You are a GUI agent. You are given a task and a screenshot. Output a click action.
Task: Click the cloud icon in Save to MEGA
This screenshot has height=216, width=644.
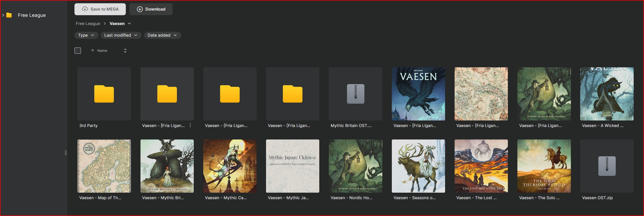tap(85, 9)
